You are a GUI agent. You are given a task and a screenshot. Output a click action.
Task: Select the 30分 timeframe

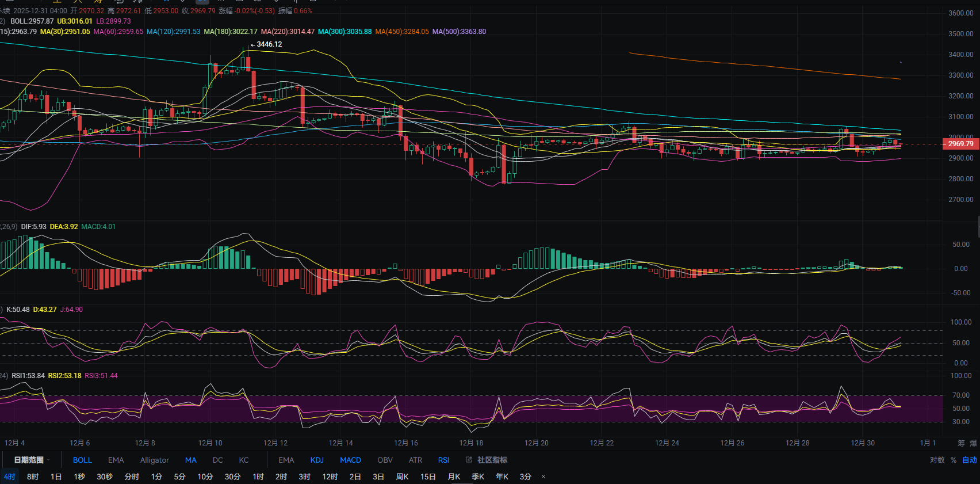[232, 477]
